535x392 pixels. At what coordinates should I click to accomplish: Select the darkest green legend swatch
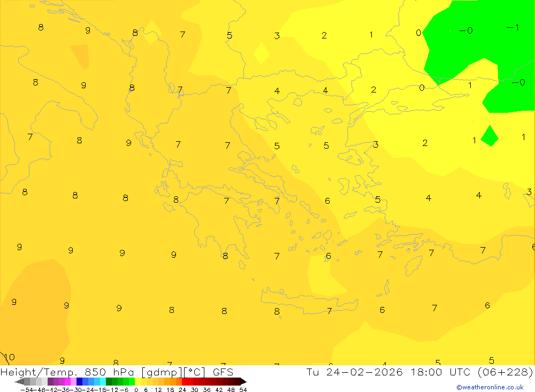click(109, 382)
